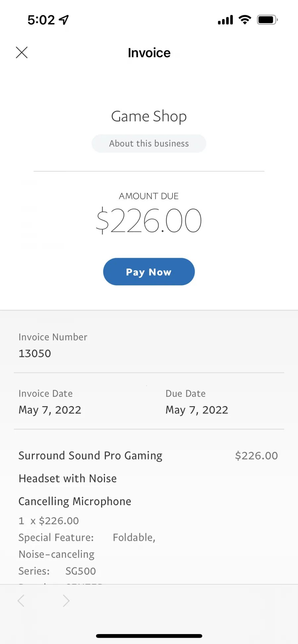Tap the item price $226.00 on right
The width and height of the screenshot is (298, 644).
(257, 456)
